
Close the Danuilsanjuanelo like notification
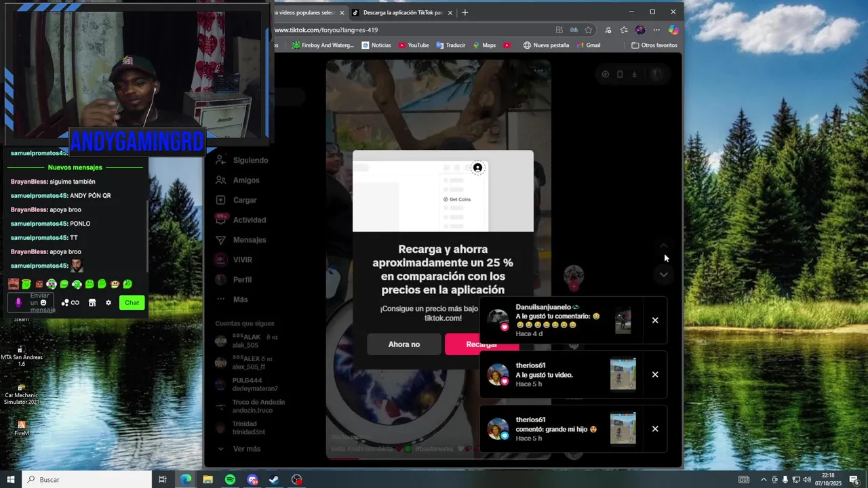655,320
